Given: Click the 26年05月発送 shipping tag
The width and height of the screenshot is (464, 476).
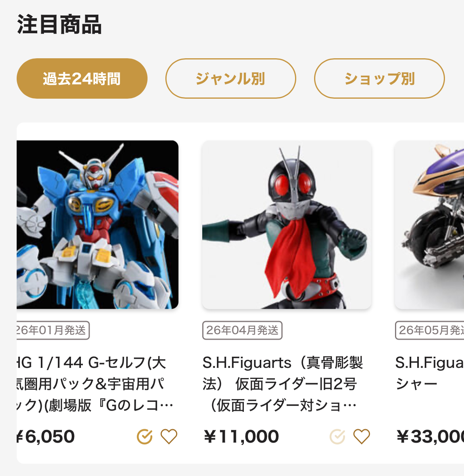Looking at the screenshot, I should click(x=429, y=330).
